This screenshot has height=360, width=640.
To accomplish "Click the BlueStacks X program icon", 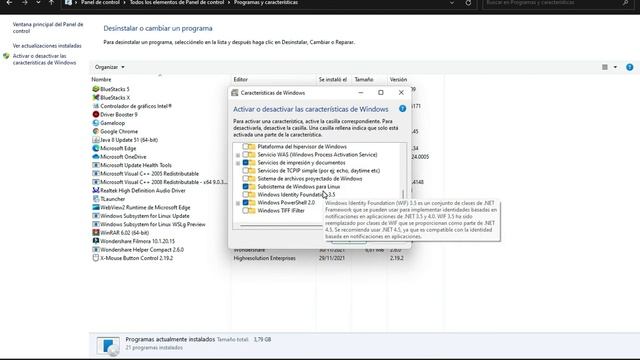I will tap(96, 98).
